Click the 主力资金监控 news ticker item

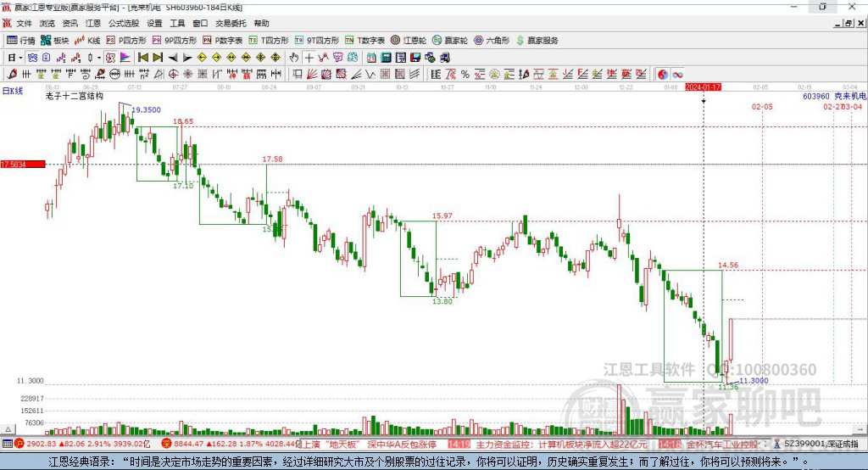click(562, 444)
